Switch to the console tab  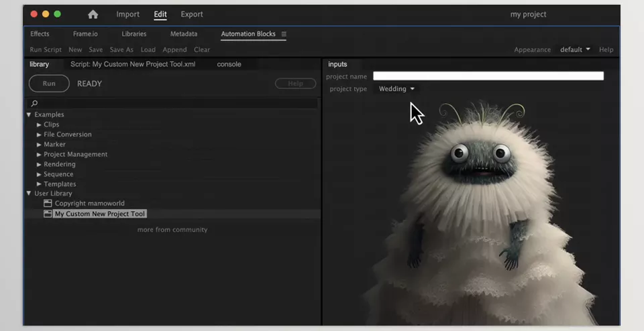click(x=229, y=64)
